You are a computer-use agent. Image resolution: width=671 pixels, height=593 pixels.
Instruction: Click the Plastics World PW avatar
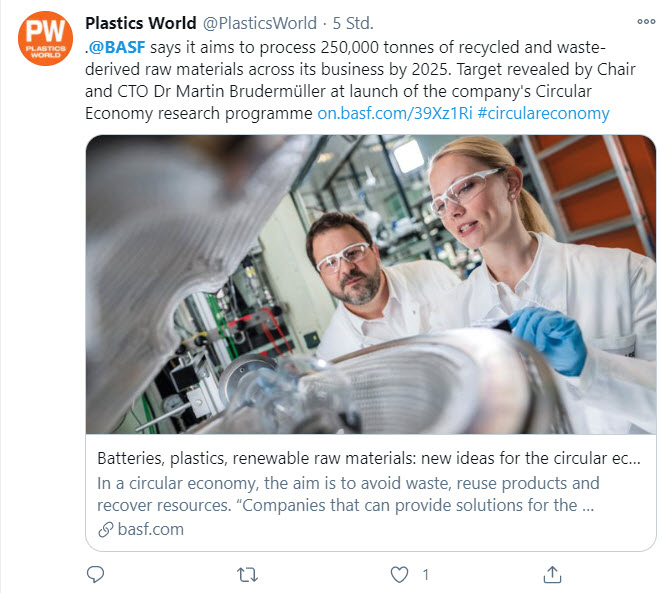45,39
